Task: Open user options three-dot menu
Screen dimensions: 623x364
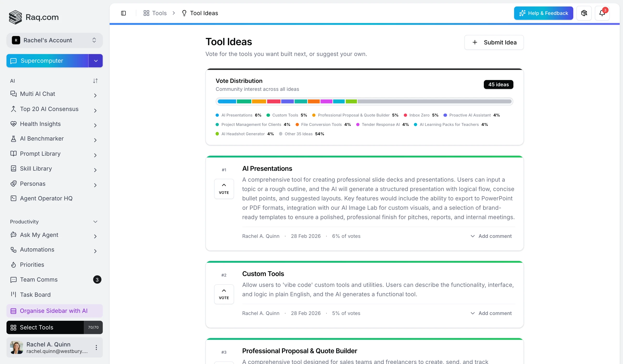Action: (96, 347)
